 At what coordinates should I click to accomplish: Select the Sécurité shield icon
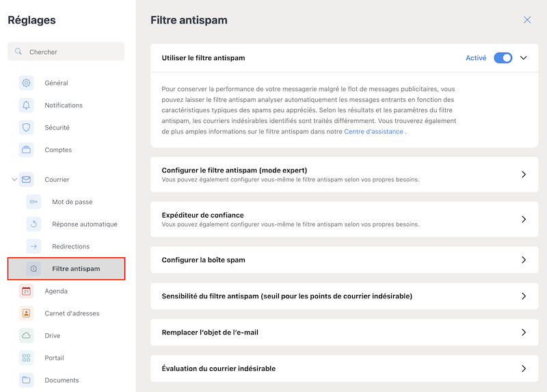pyautogui.click(x=26, y=128)
